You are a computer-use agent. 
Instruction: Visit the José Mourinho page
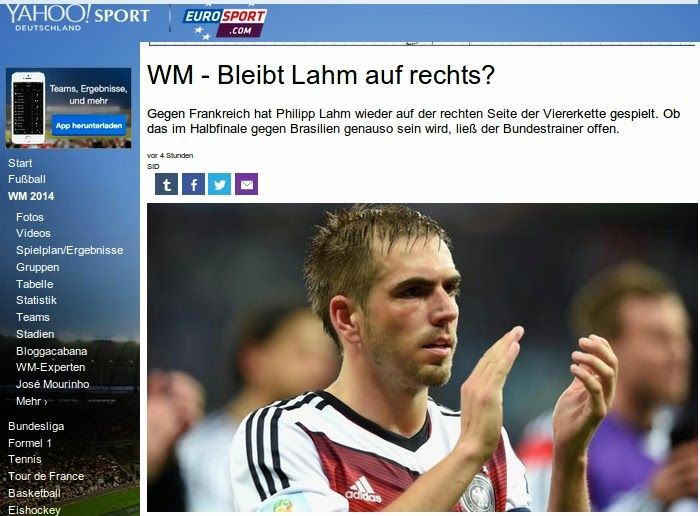point(53,384)
